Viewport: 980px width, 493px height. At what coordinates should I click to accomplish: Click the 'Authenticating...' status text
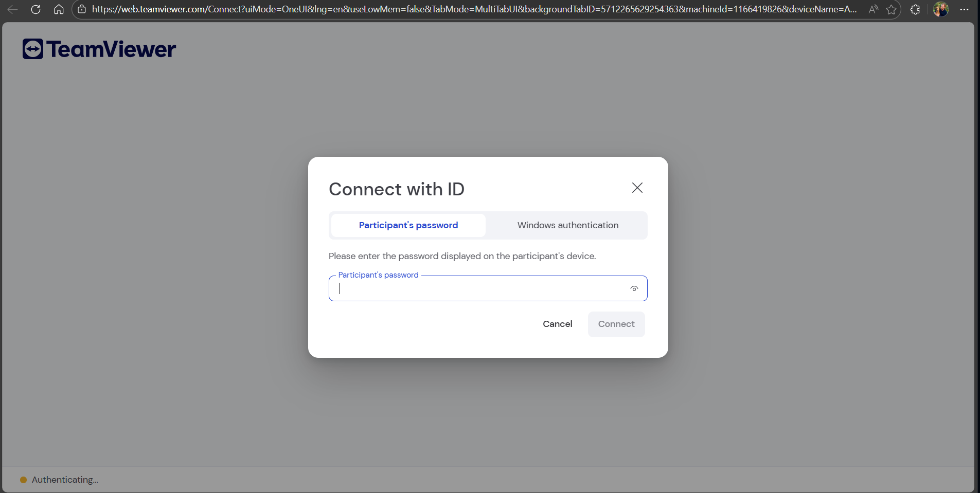click(x=65, y=480)
